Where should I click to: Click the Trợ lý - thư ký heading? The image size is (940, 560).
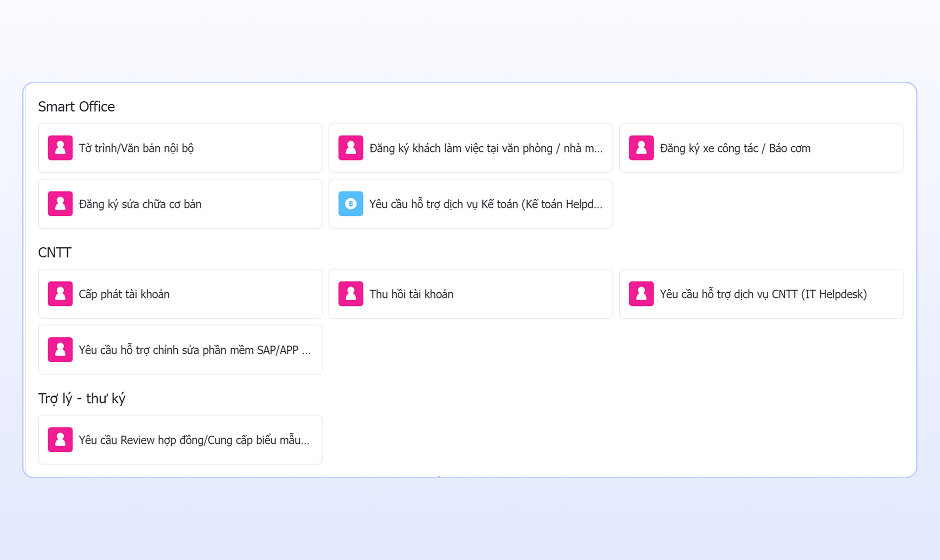(x=82, y=398)
